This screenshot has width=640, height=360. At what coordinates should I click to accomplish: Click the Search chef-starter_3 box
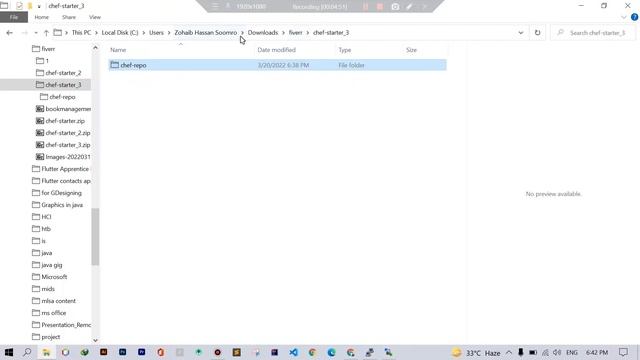point(593,33)
